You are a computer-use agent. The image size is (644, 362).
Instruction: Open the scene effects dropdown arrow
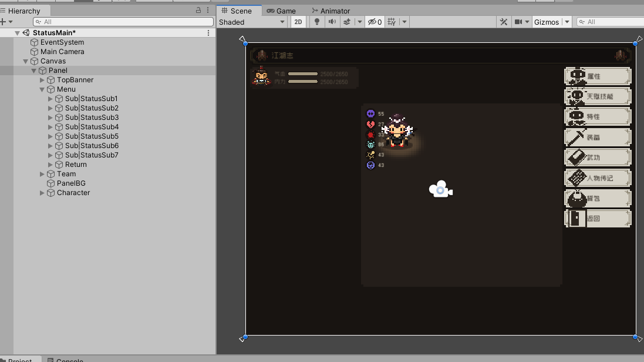pyautogui.click(x=359, y=22)
